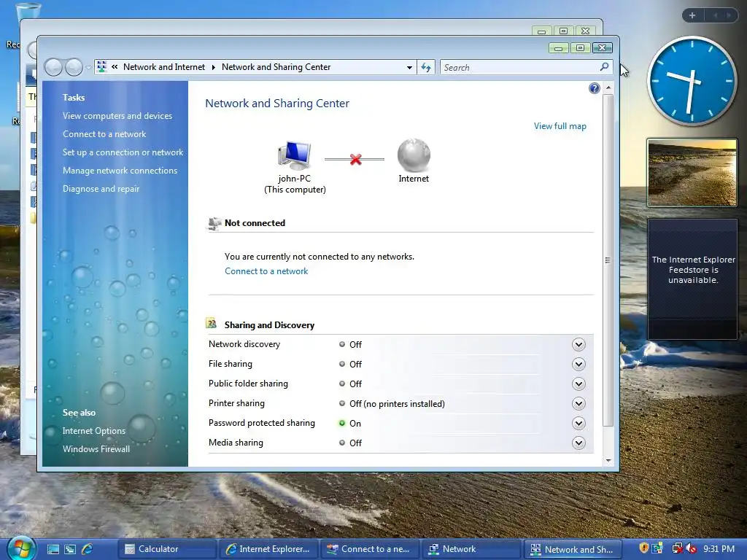Toggle the Printer sharing Off indicator

(341, 403)
